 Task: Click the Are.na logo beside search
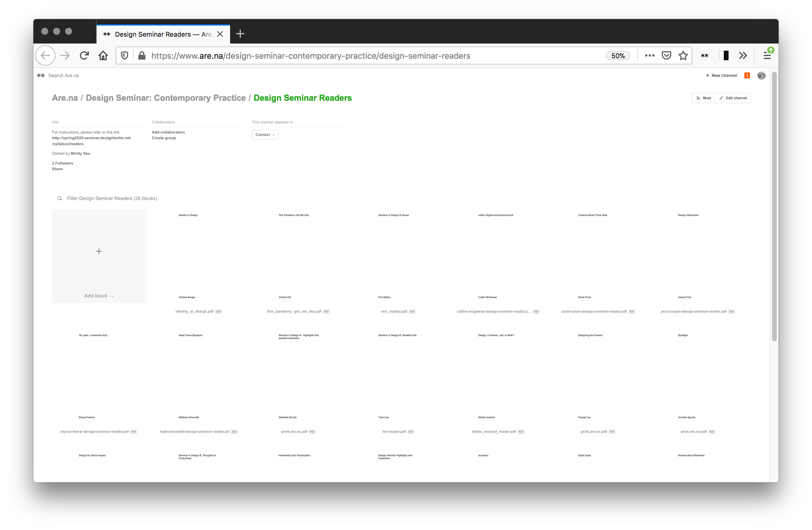click(x=41, y=75)
